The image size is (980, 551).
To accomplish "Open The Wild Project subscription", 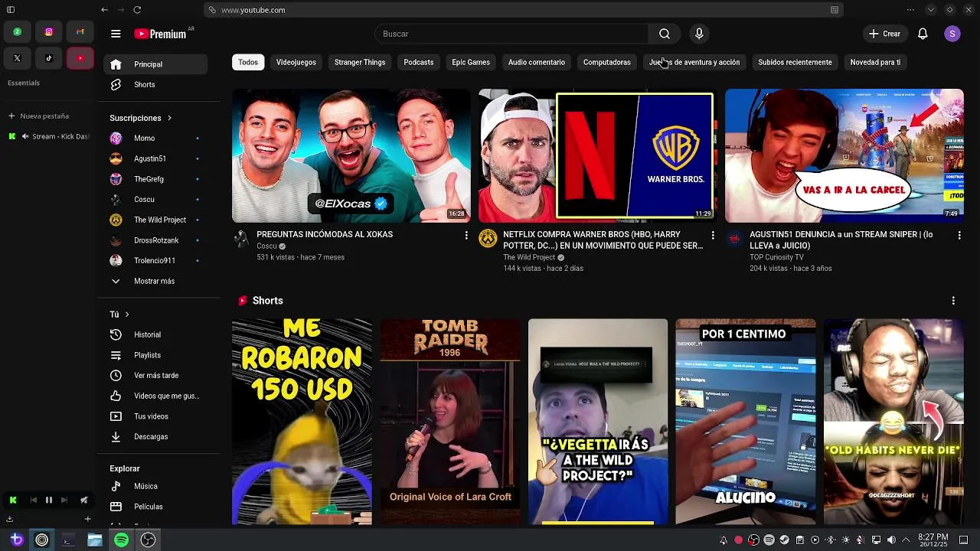I will point(155,220).
